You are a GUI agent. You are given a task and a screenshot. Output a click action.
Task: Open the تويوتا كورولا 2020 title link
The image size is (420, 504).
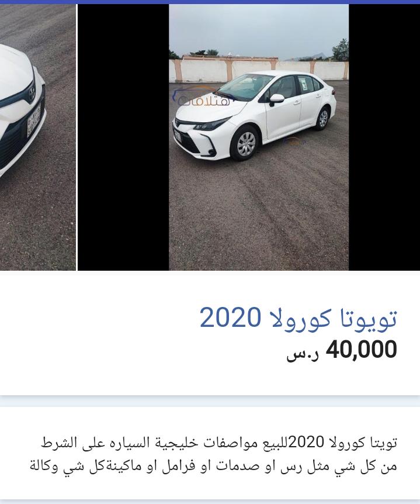(298, 317)
